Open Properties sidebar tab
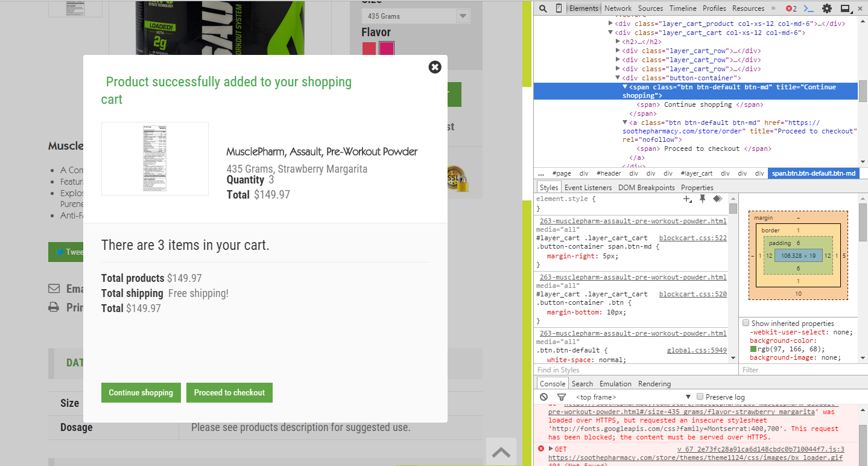868x466 pixels. (697, 188)
